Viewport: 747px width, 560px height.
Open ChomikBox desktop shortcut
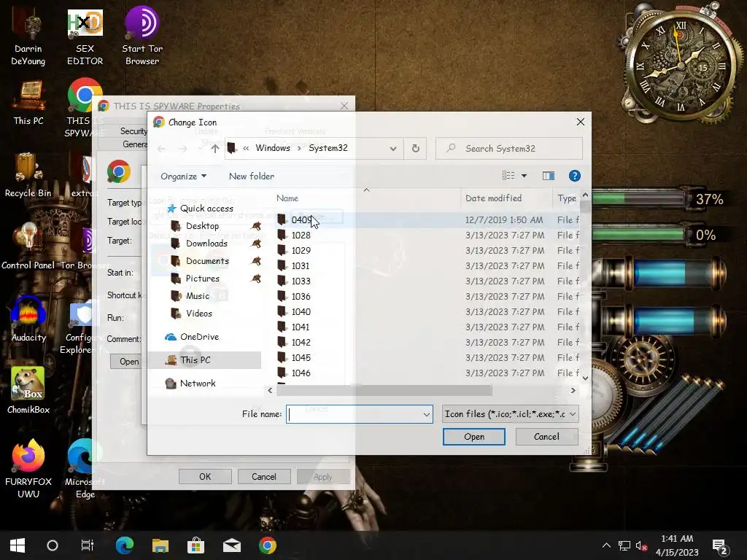[x=28, y=391]
